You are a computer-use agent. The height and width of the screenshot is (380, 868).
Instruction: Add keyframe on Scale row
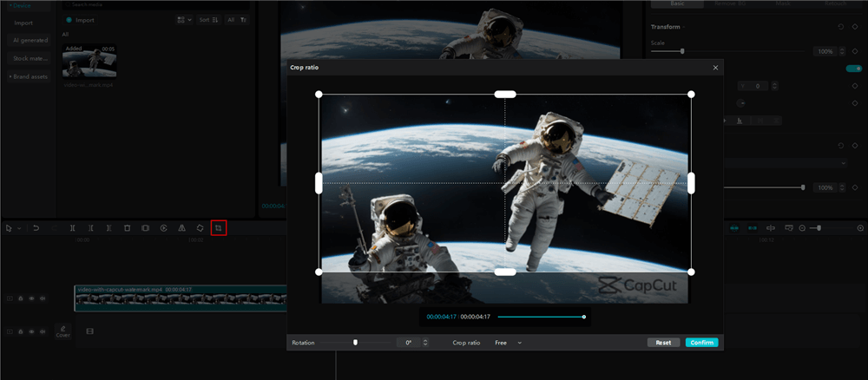click(x=855, y=51)
